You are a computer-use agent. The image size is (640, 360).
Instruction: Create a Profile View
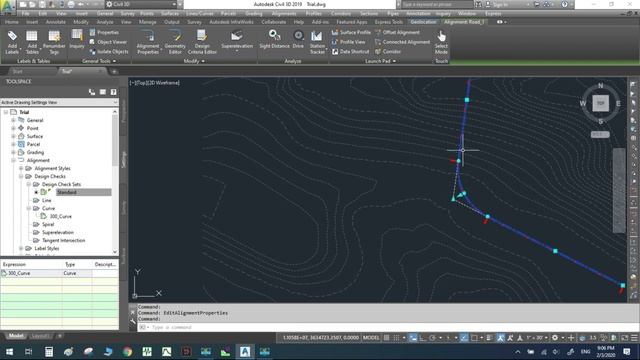348,42
